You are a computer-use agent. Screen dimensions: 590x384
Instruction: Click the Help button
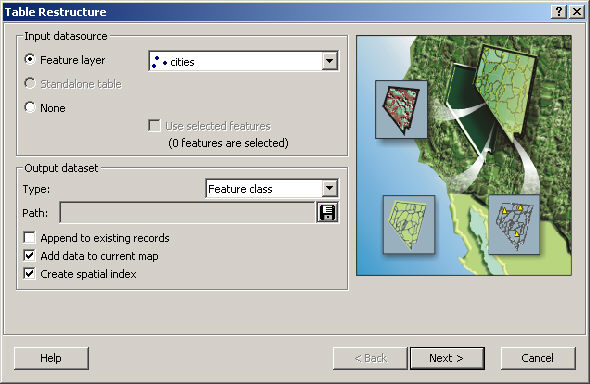coord(51,358)
